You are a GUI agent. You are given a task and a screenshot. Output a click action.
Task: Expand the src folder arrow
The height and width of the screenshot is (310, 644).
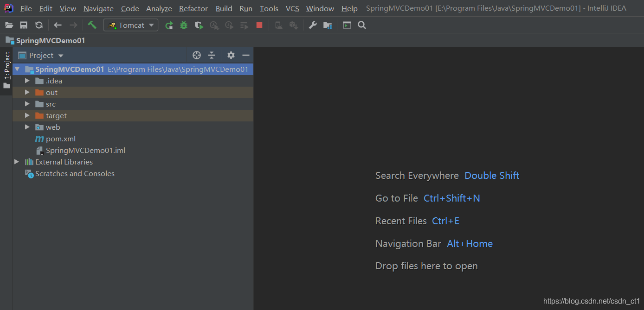[x=27, y=104]
